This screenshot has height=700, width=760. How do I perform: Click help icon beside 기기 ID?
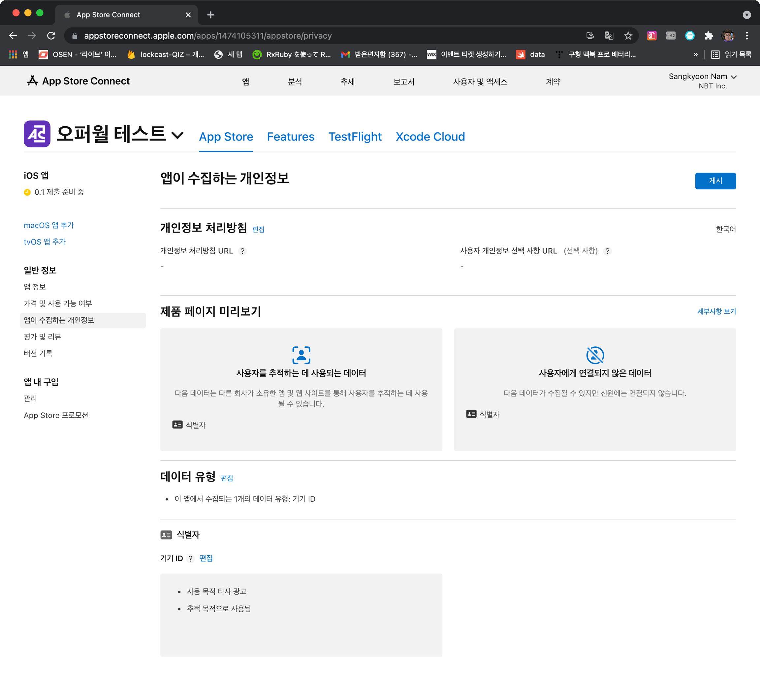pyautogui.click(x=190, y=559)
